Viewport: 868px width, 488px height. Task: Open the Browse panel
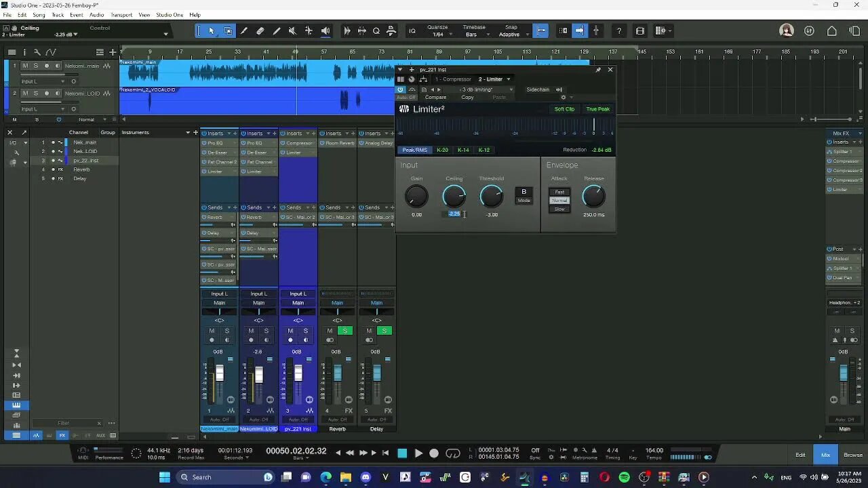pyautogui.click(x=853, y=455)
